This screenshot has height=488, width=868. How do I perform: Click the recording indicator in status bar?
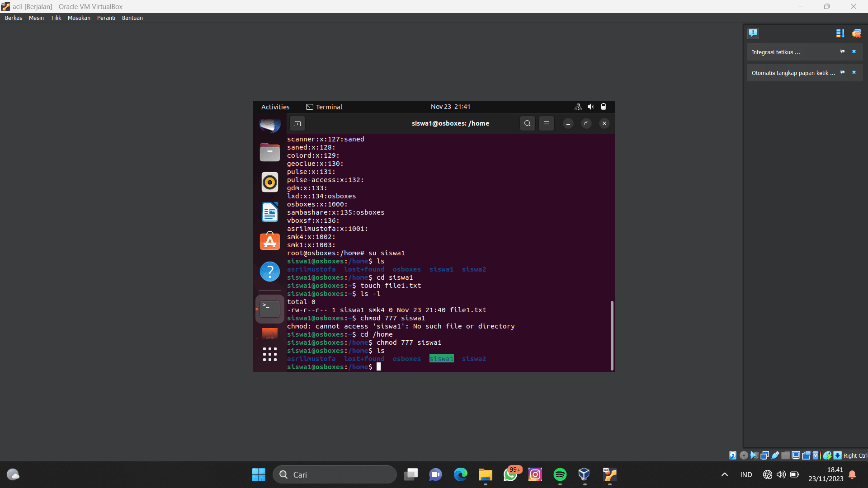(806, 455)
